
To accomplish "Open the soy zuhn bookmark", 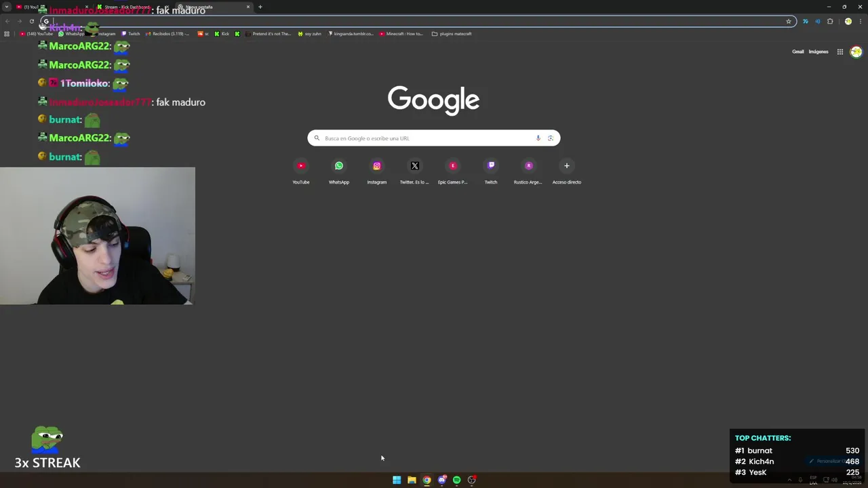I will pos(310,34).
